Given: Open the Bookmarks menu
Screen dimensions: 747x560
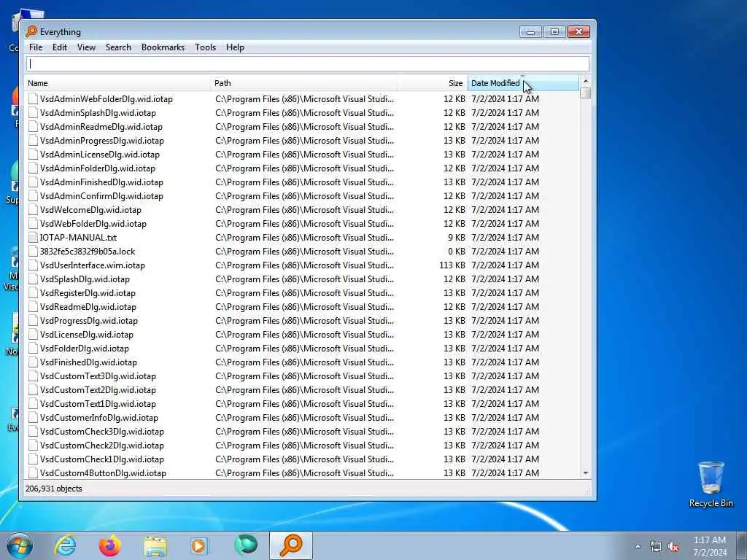Looking at the screenshot, I should [x=163, y=47].
